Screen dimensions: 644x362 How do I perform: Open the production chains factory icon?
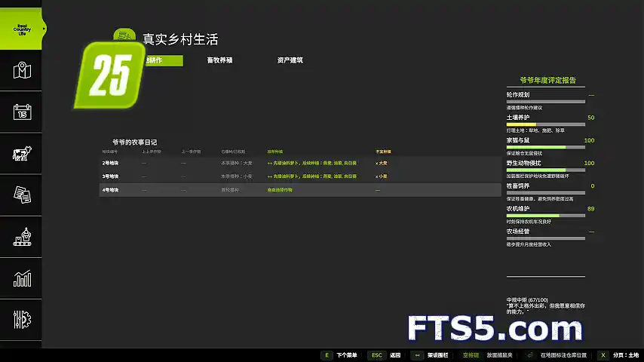(x=22, y=237)
